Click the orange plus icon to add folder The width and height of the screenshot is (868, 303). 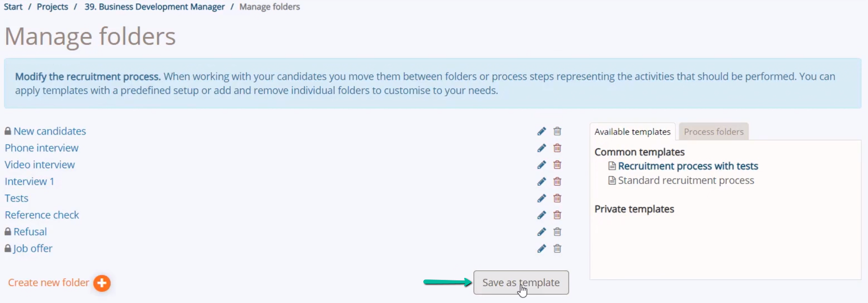pyautogui.click(x=102, y=283)
